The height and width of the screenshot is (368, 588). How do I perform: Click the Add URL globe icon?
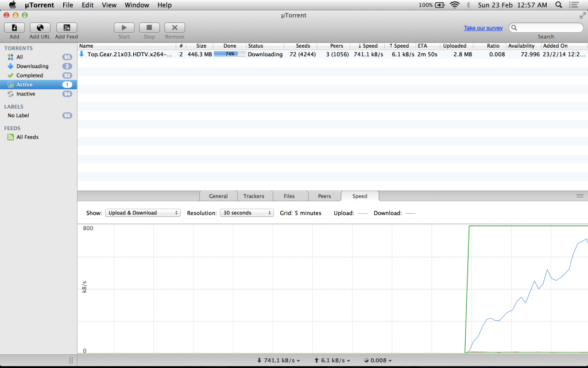40,28
